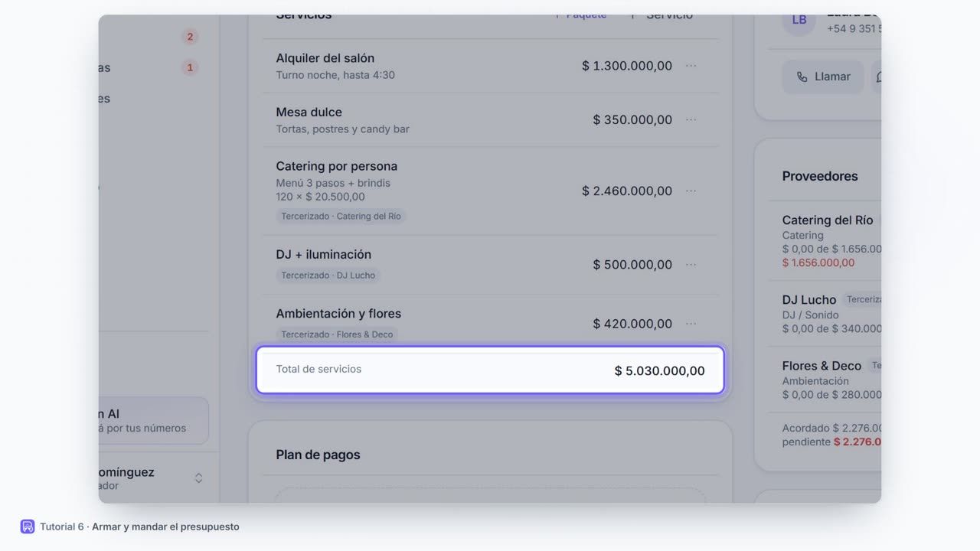Open the more options for Catering por persona
This screenshot has height=551, width=980.
(691, 191)
